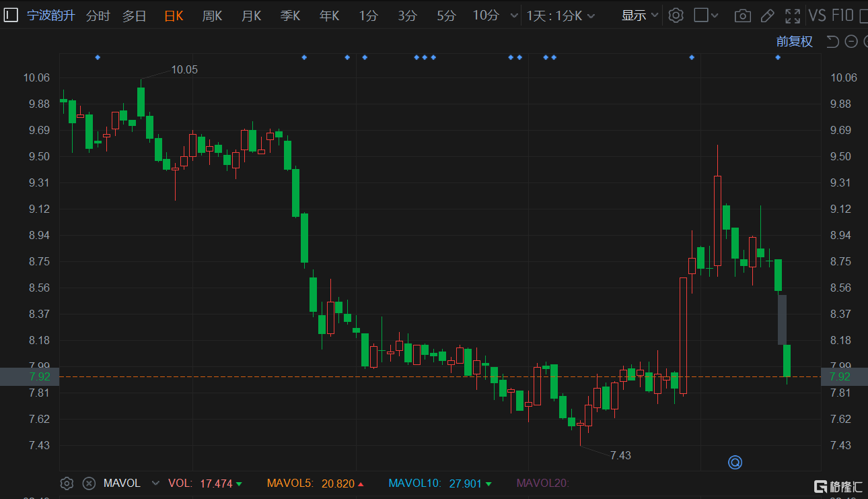Click the undo arrow icon below toolbar
The width and height of the screenshot is (868, 499).
[832, 42]
